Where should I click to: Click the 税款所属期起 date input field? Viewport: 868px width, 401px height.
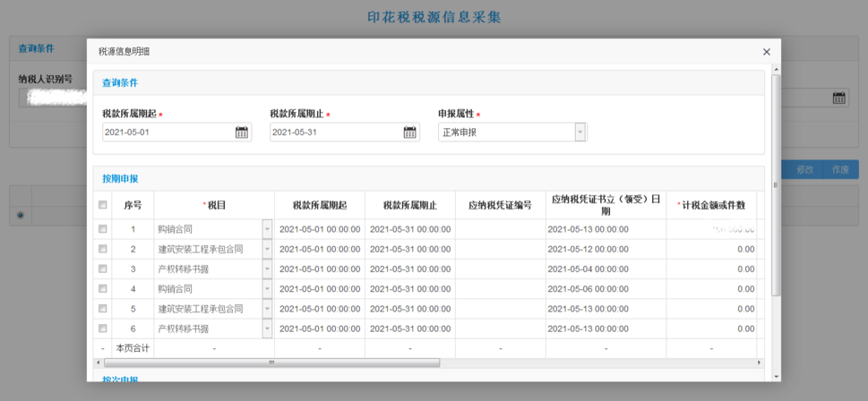176,132
